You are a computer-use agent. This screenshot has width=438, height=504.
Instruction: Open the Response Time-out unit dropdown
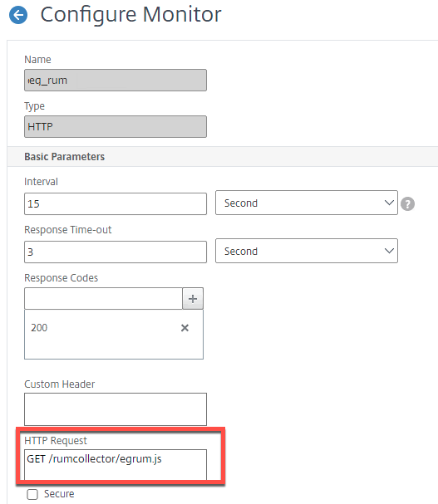tap(307, 251)
